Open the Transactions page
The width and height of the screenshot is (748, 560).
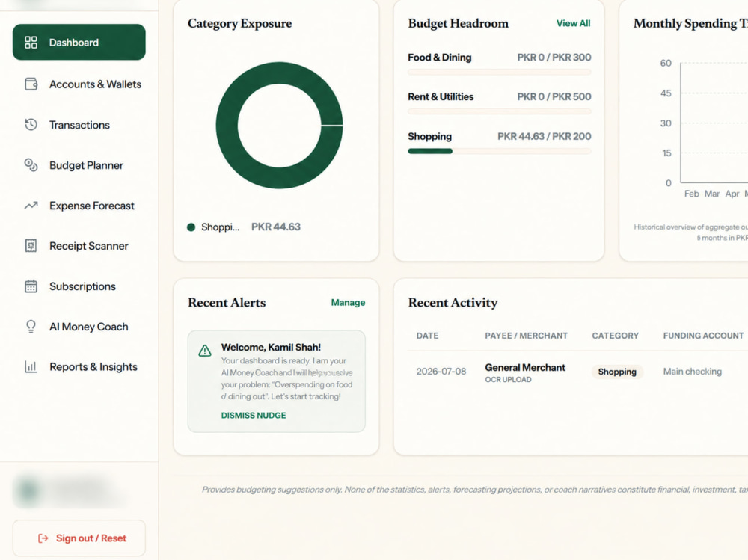[x=79, y=125]
